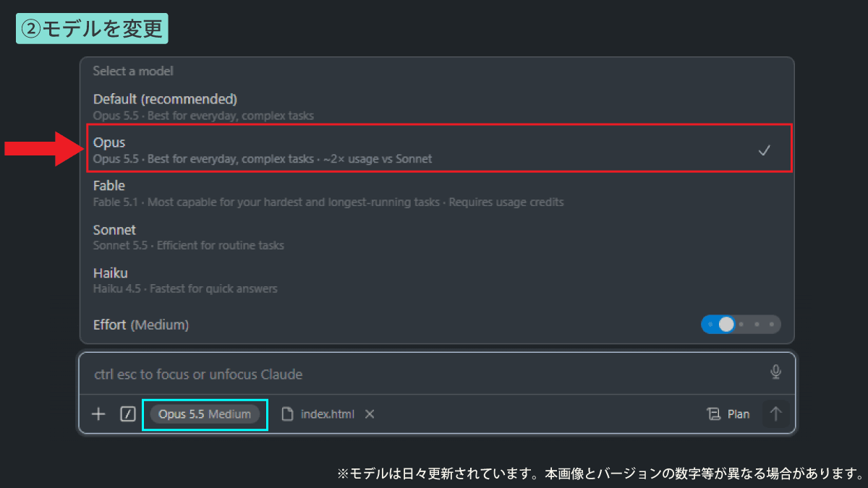Click the microphone voice input icon
868x488 pixels.
(x=775, y=372)
